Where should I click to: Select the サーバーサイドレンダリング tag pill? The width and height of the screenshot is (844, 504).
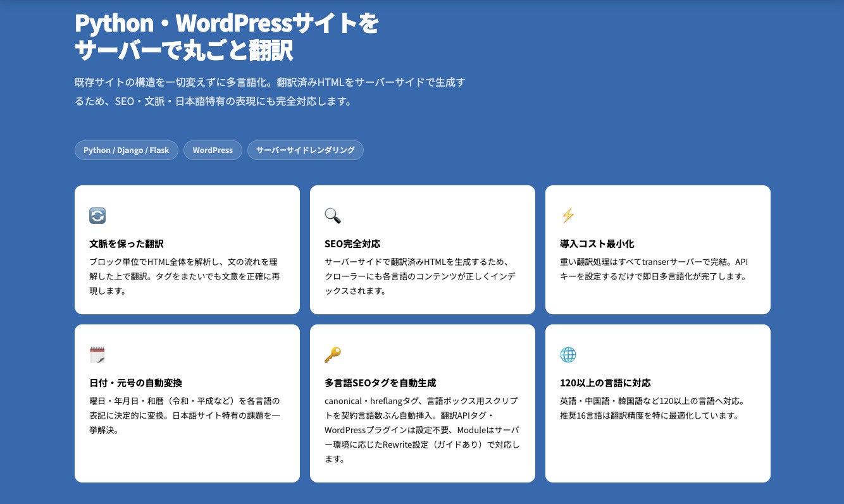[x=306, y=151]
